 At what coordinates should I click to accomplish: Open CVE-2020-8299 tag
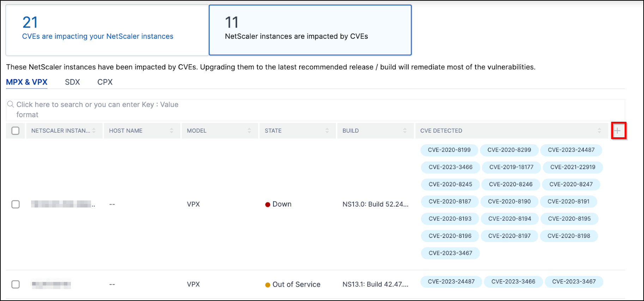pos(509,150)
